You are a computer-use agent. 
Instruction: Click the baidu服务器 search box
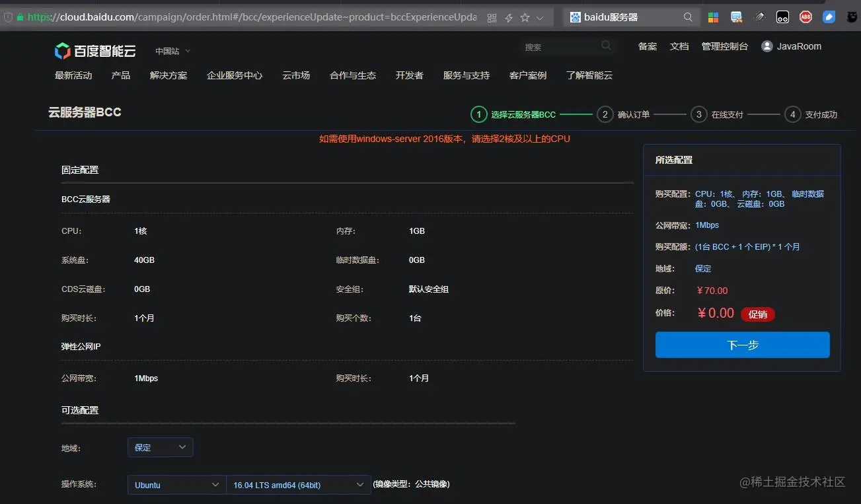[631, 17]
